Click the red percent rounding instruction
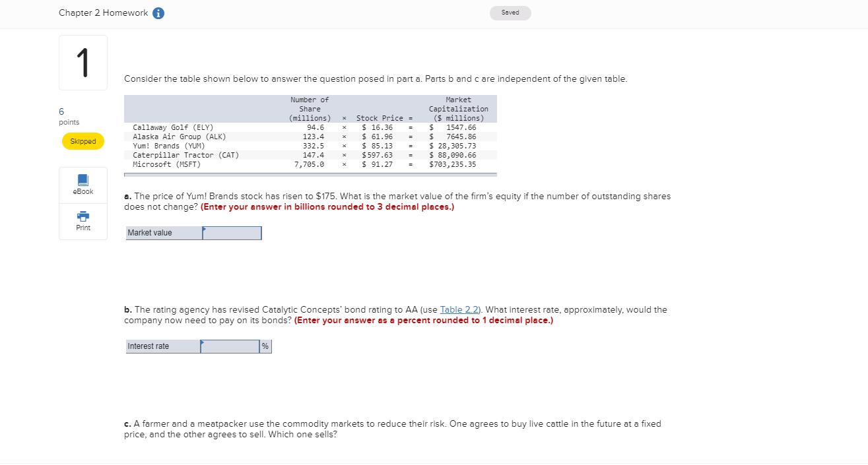This screenshot has height=465, width=868. coord(424,321)
